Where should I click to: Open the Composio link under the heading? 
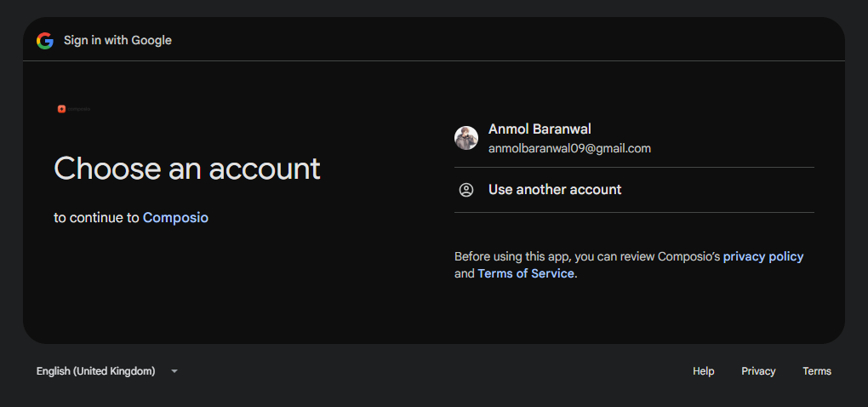tap(175, 218)
